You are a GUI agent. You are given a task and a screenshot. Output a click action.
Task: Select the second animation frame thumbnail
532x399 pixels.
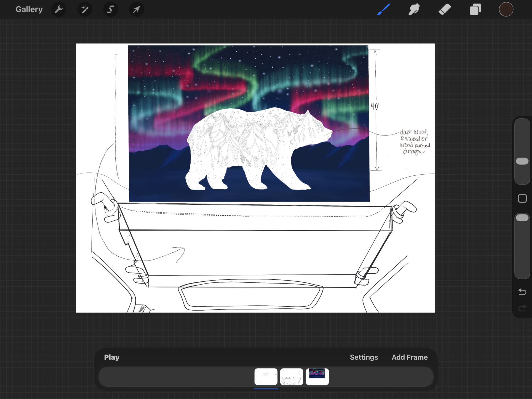click(292, 377)
